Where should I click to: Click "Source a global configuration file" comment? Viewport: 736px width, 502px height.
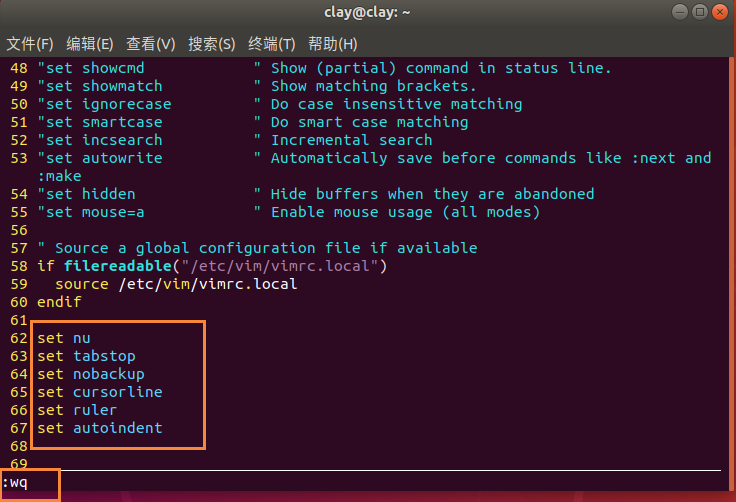click(x=257, y=248)
